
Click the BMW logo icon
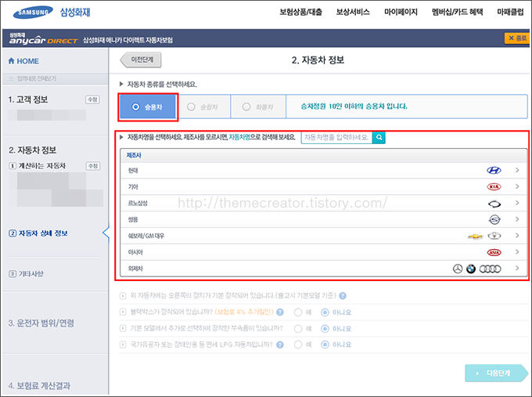tap(471, 269)
